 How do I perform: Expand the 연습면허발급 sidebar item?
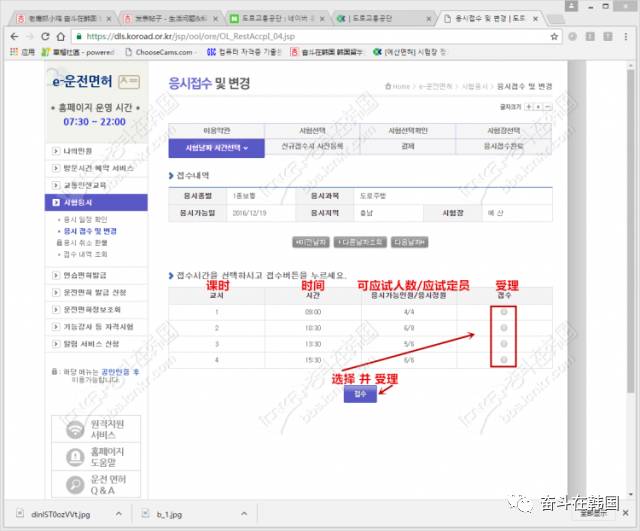point(96,275)
